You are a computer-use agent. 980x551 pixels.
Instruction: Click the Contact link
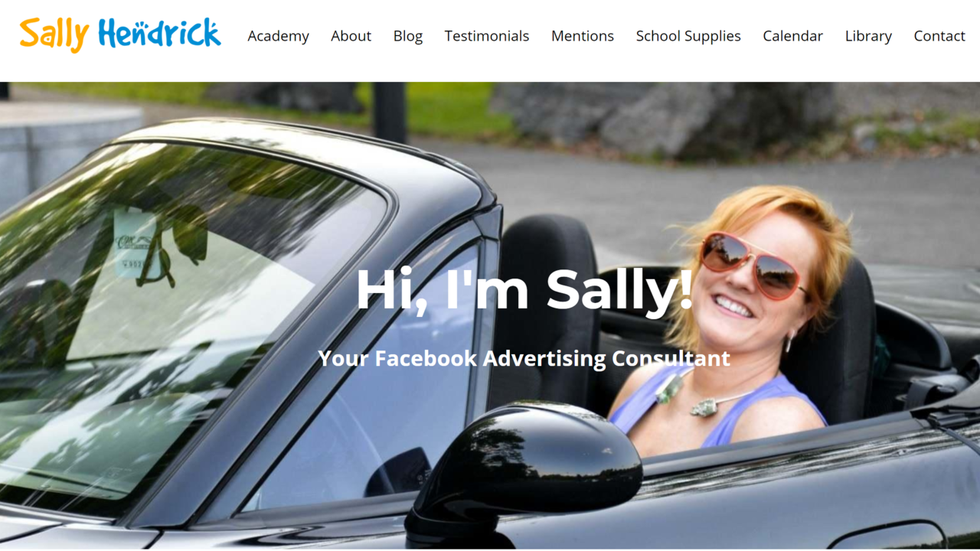(939, 36)
